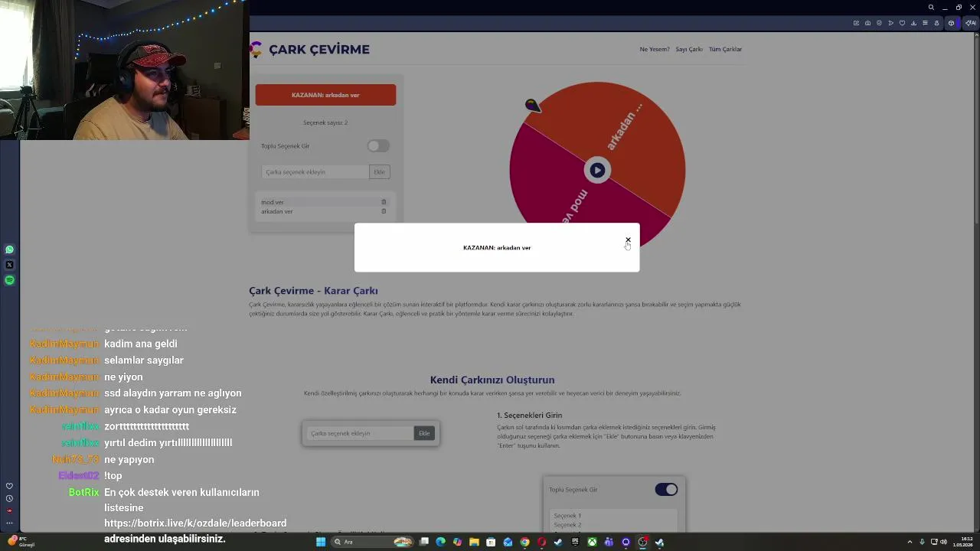Click the red 'KAZANAN: arkadan ver' banner
The width and height of the screenshot is (980, 551).
click(325, 95)
